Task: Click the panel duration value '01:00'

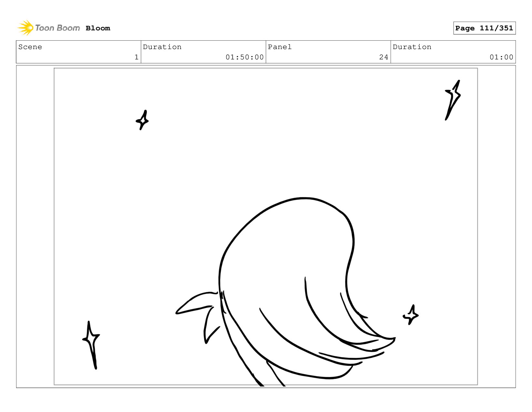Action: pyautogui.click(x=501, y=57)
